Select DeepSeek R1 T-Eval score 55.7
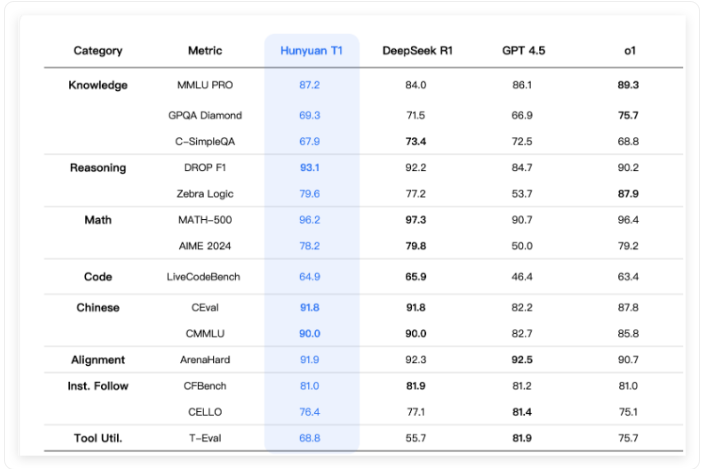This screenshot has height=469, width=702. [415, 438]
